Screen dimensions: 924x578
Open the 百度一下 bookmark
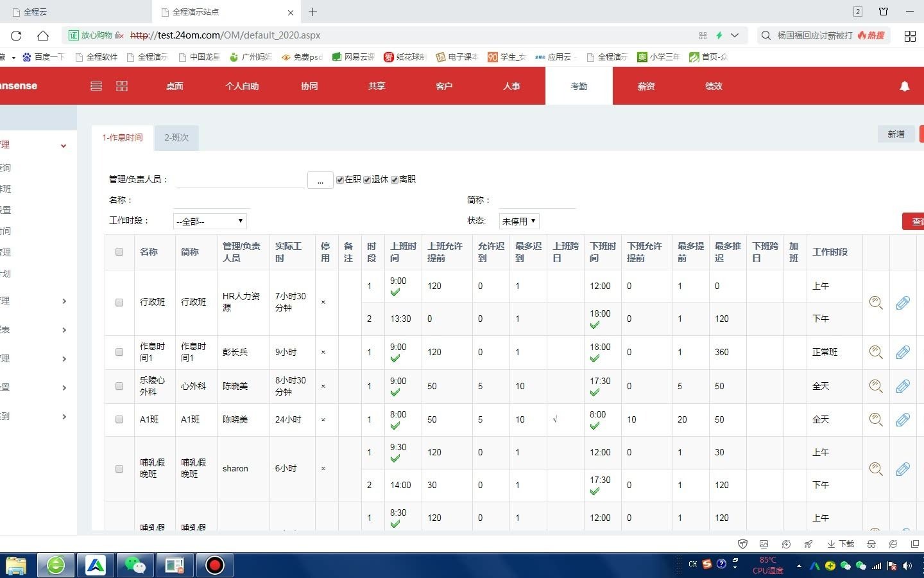(44, 57)
